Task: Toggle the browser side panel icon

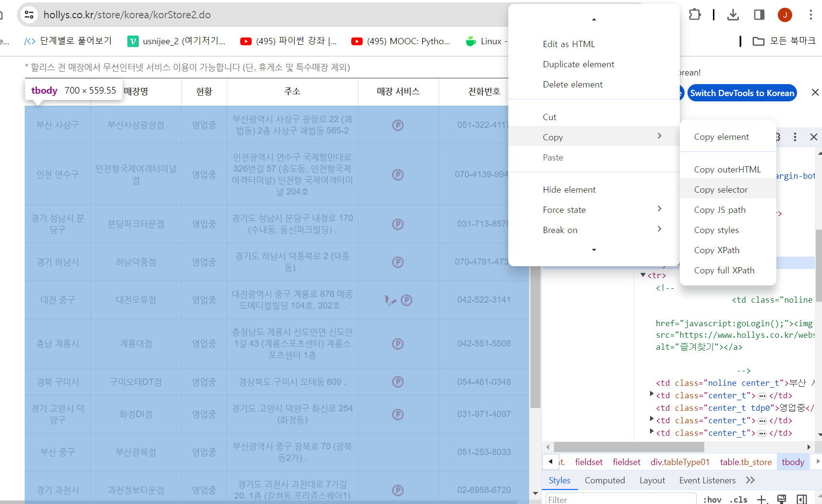Action: point(759,15)
